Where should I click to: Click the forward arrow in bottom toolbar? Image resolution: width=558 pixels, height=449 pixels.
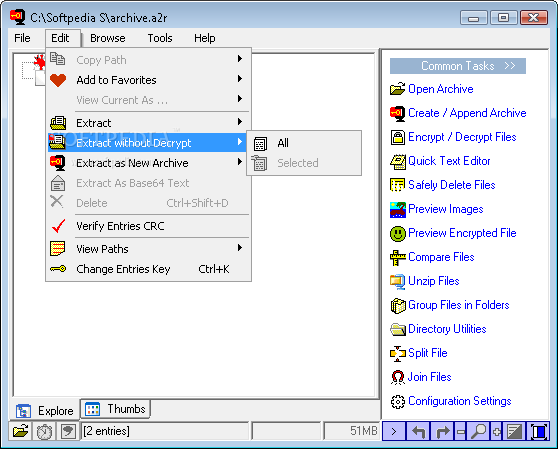click(x=442, y=432)
